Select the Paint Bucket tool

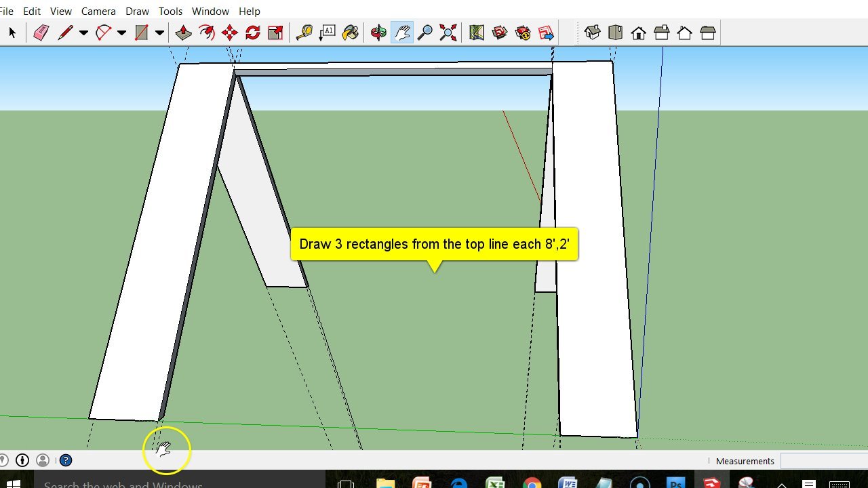coord(350,33)
